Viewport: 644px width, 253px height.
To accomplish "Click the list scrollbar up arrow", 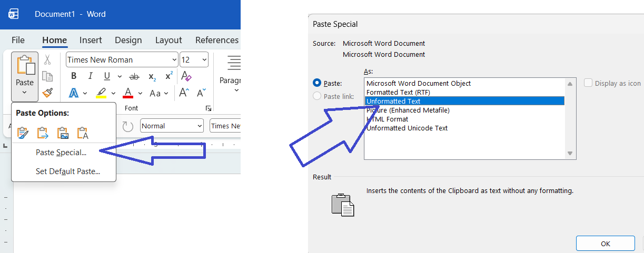I will [570, 83].
